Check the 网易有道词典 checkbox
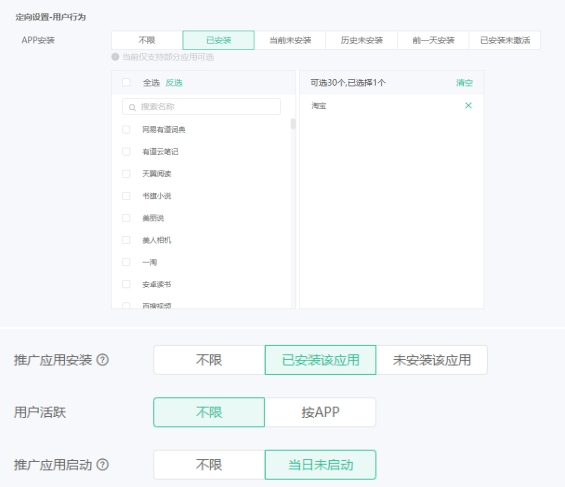Viewport: 565px width, 487px height. point(126,129)
